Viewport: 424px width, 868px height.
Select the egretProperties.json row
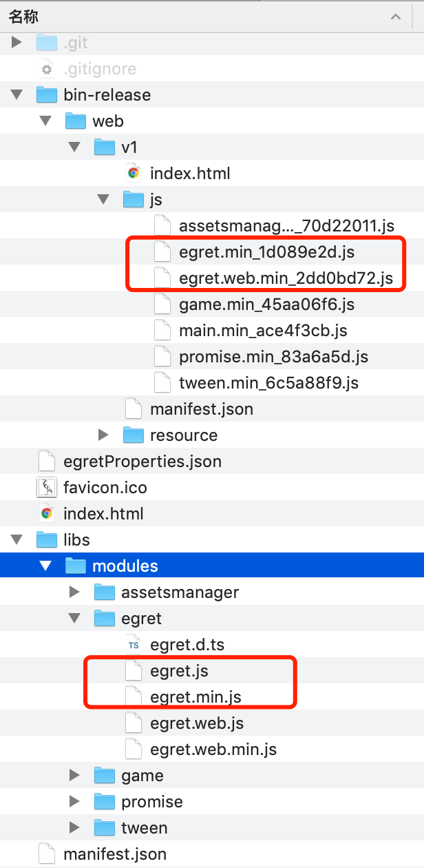click(x=212, y=462)
